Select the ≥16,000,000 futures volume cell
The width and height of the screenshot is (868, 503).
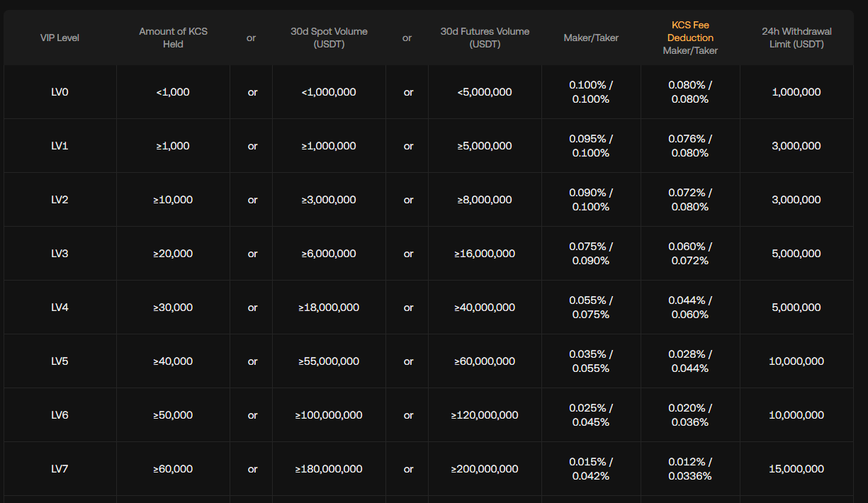click(x=485, y=254)
